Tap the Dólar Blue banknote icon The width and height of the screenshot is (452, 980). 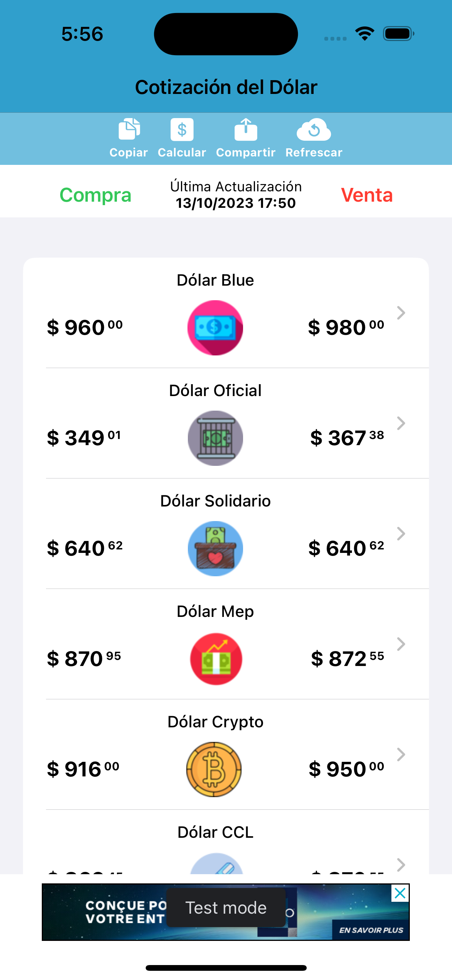[x=215, y=328]
